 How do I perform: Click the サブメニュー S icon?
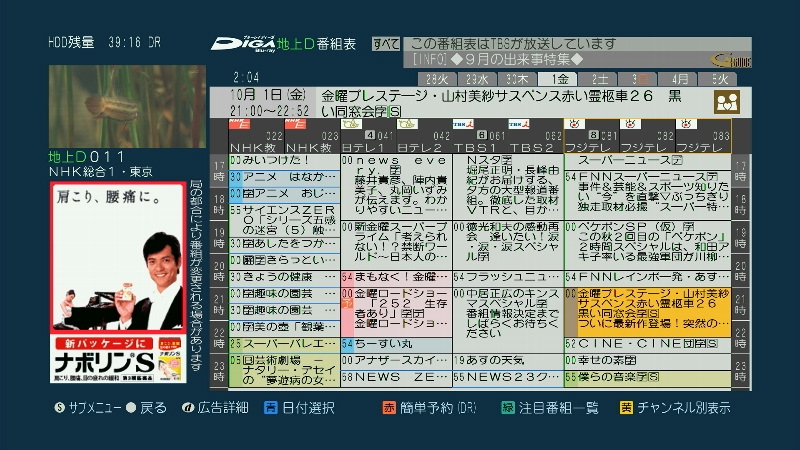[60, 407]
